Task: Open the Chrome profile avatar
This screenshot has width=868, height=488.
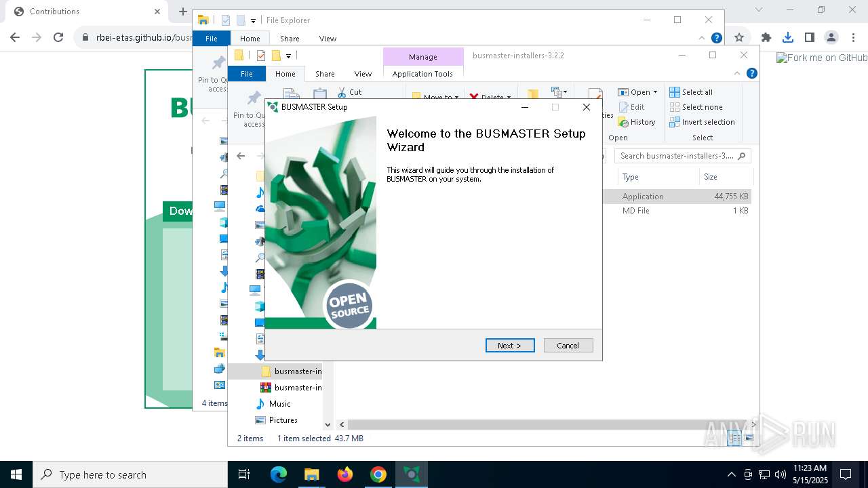Action: coord(831,37)
